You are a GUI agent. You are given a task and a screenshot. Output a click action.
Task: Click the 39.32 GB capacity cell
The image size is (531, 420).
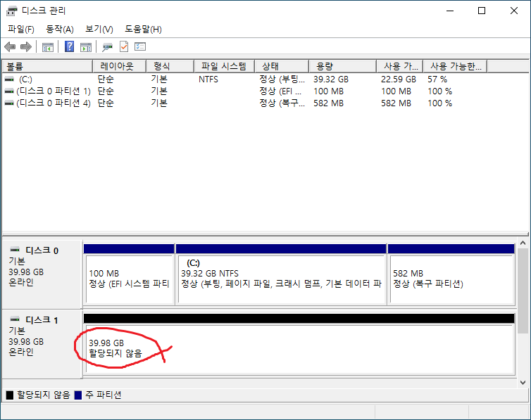[x=331, y=79]
